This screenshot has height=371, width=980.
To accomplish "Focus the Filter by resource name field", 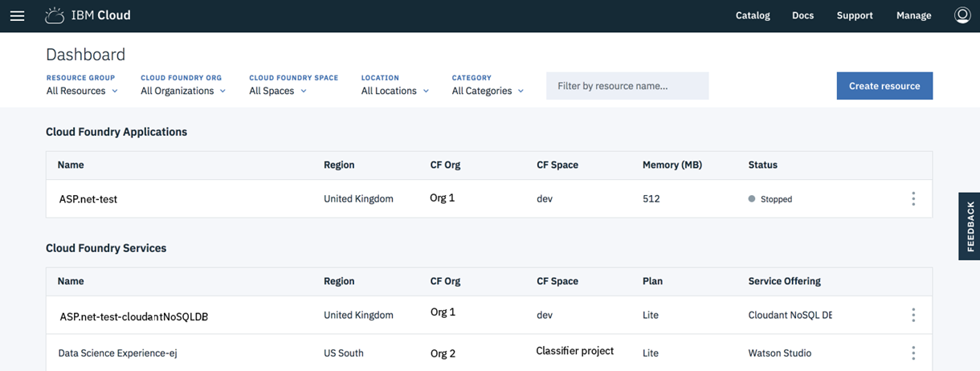I will click(x=627, y=86).
